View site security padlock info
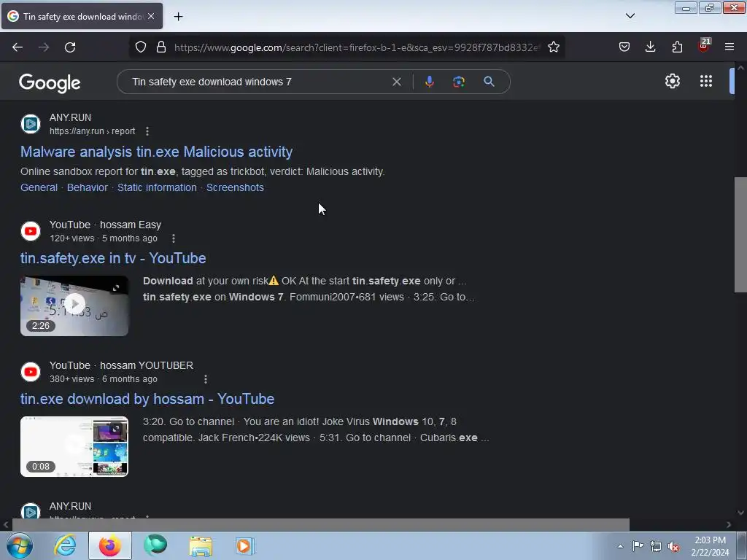The height and width of the screenshot is (560, 747). pyautogui.click(x=161, y=47)
